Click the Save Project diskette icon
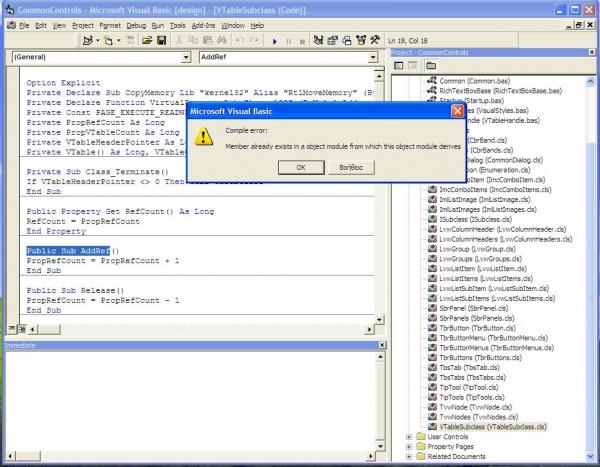The width and height of the screenshot is (600, 467). point(161,40)
